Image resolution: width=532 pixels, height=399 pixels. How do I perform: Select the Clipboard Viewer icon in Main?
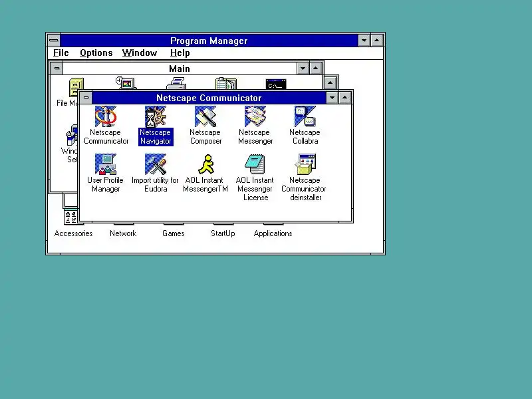226,84
